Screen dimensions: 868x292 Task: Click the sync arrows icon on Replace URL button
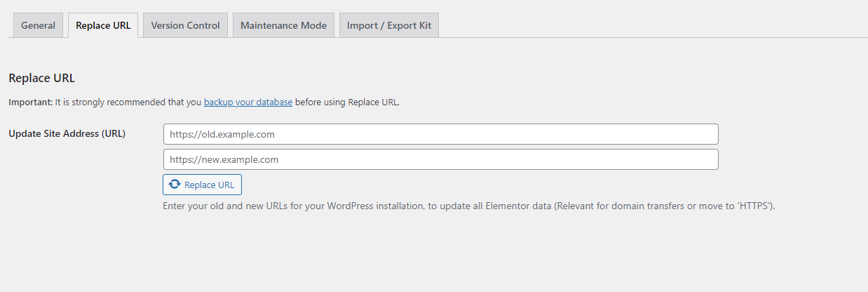[175, 185]
